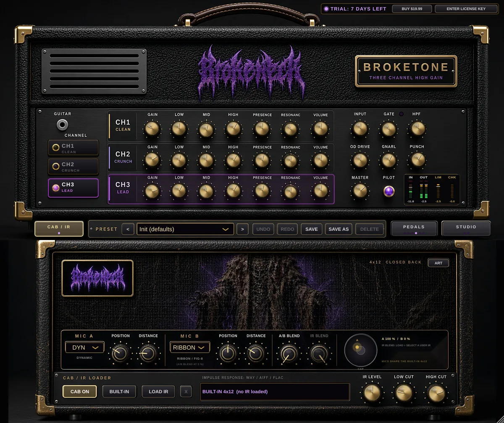This screenshot has width=504, height=423.
Task: Open the Mic A type dropdown
Action: pos(85,347)
